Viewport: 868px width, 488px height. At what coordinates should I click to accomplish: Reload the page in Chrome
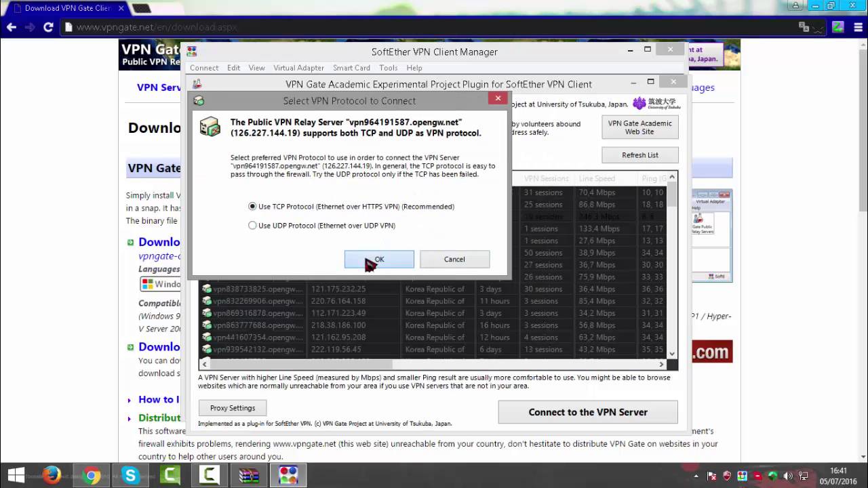[48, 27]
